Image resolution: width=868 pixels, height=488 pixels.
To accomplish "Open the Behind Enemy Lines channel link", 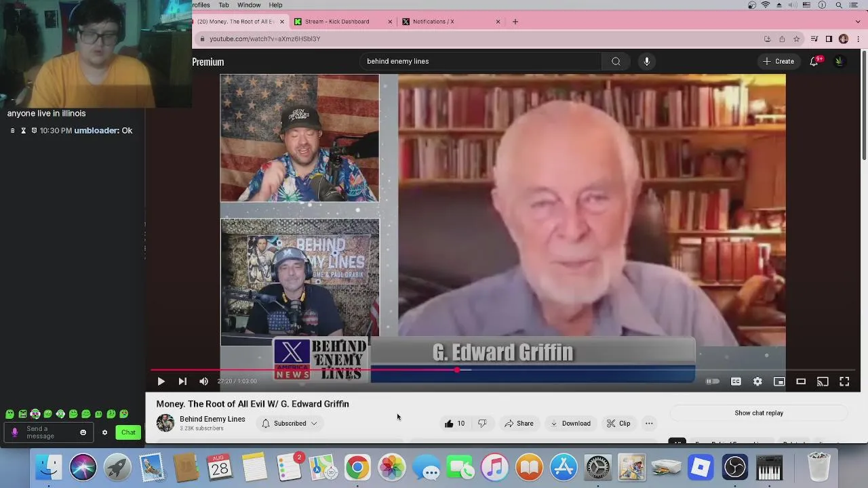I will [212, 419].
